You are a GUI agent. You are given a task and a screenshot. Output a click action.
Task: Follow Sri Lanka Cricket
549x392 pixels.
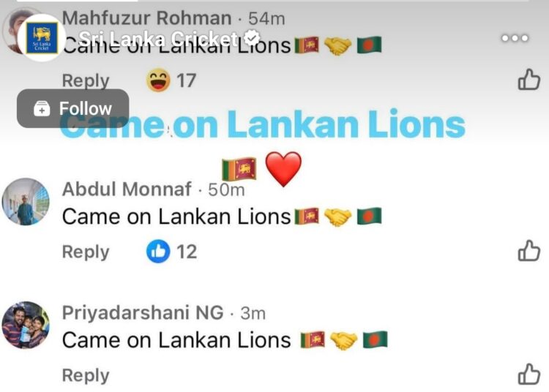(72, 108)
